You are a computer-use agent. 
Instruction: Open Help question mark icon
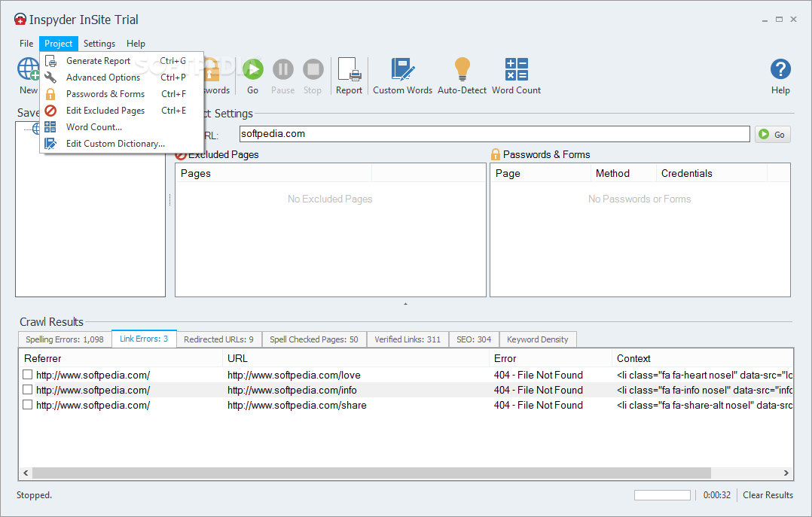tap(780, 68)
